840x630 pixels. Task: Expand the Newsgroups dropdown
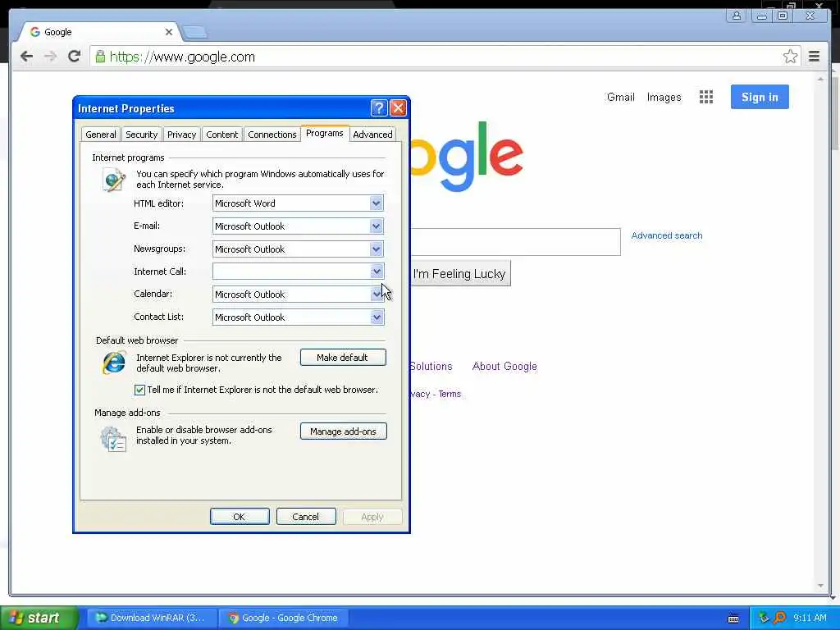click(376, 249)
